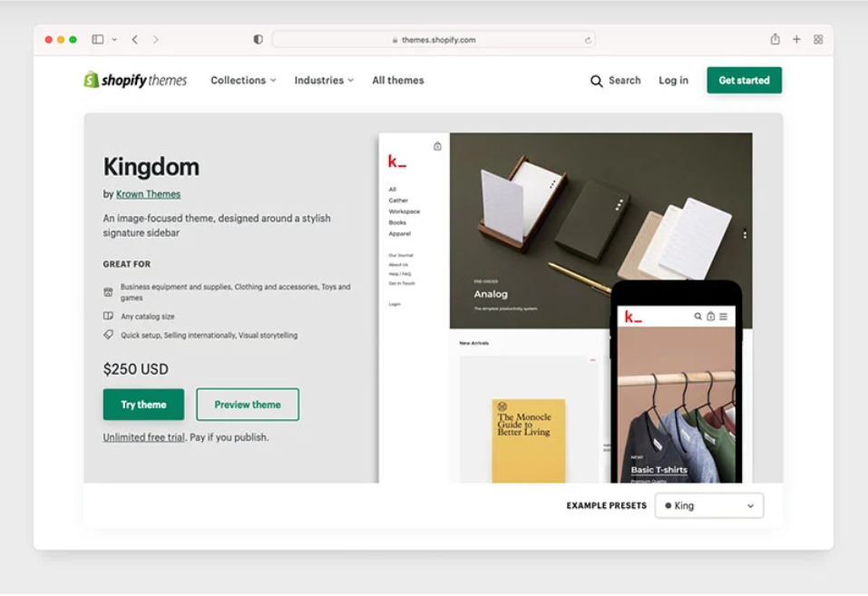Open the King example presets dropdown
The width and height of the screenshot is (868, 596).
click(709, 505)
